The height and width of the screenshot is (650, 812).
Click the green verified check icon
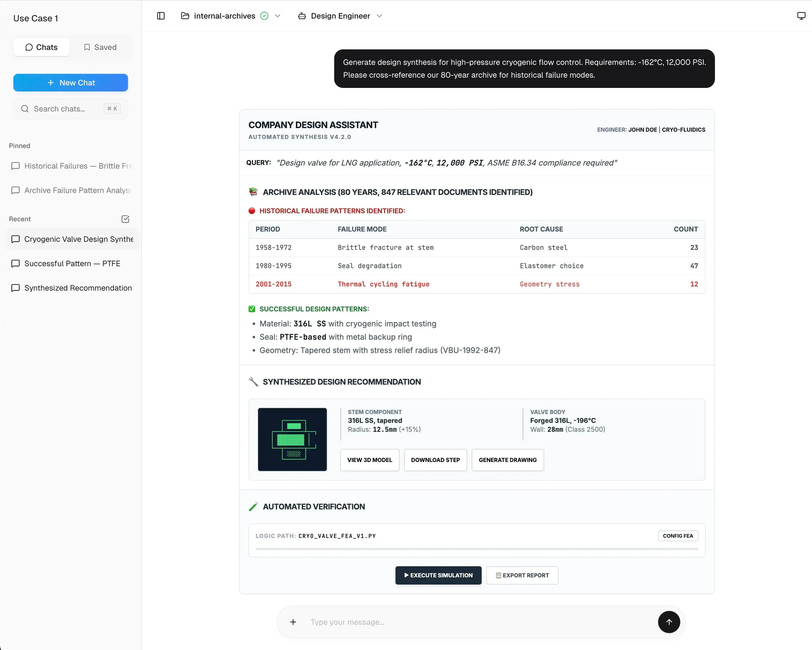click(x=264, y=16)
